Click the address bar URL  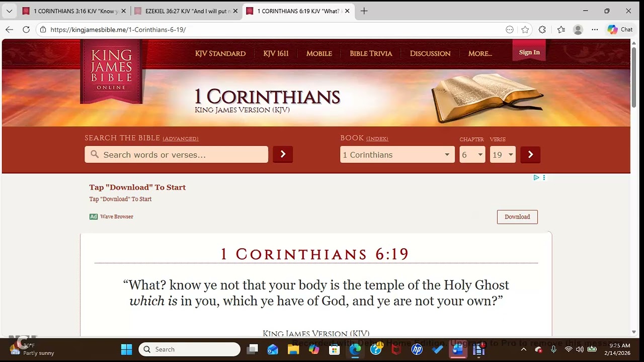[x=118, y=30]
